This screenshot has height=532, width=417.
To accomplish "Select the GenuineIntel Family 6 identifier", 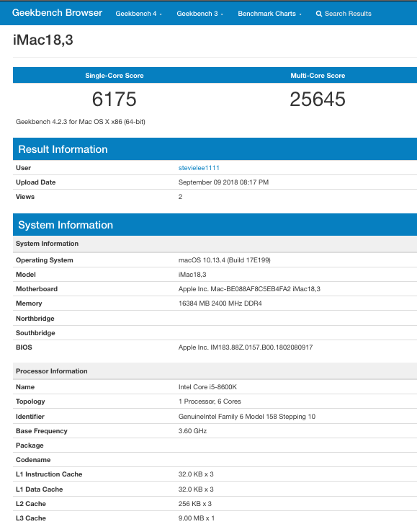I will (247, 417).
